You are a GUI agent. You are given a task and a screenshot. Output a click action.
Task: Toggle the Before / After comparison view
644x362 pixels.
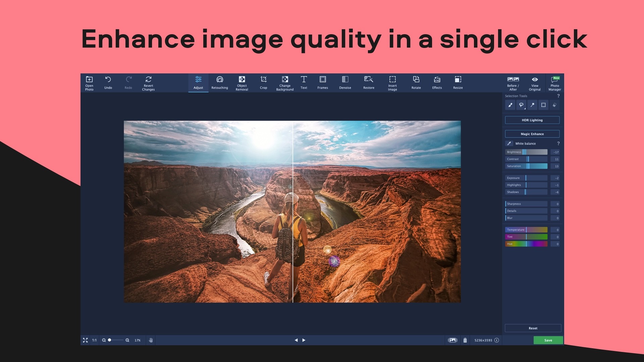(513, 83)
